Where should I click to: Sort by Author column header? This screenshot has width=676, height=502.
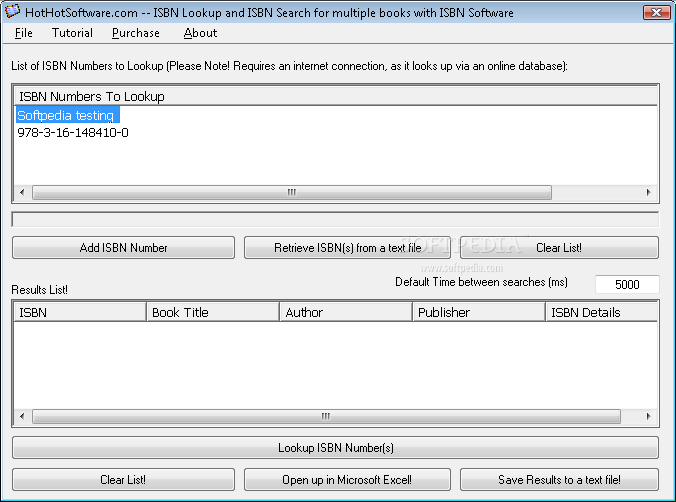tap(346, 312)
